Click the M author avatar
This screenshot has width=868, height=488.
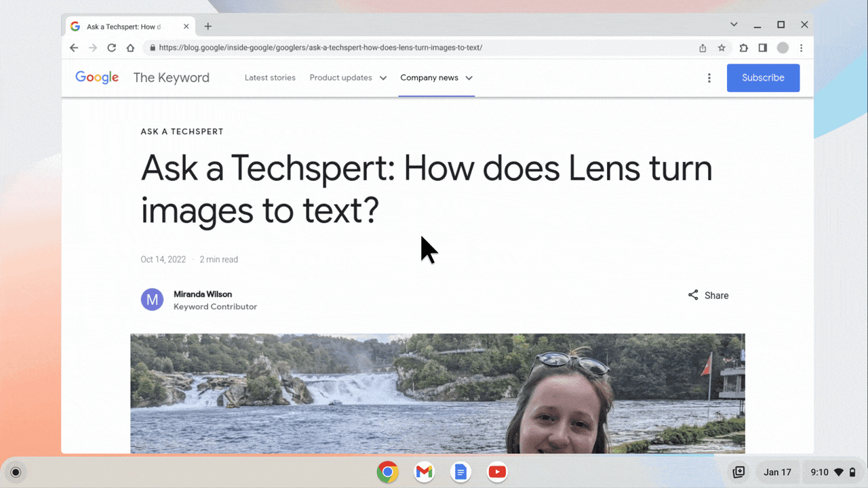pos(152,299)
